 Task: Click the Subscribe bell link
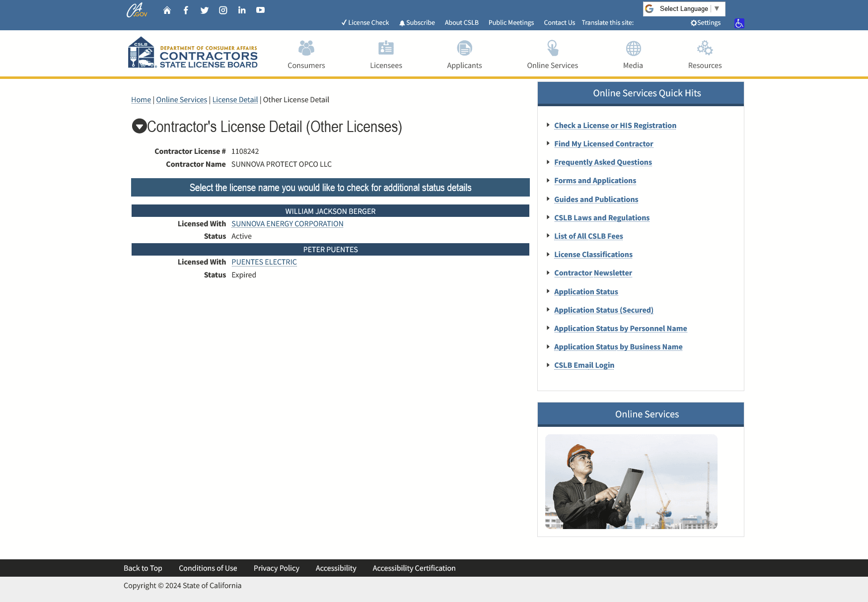[417, 23]
